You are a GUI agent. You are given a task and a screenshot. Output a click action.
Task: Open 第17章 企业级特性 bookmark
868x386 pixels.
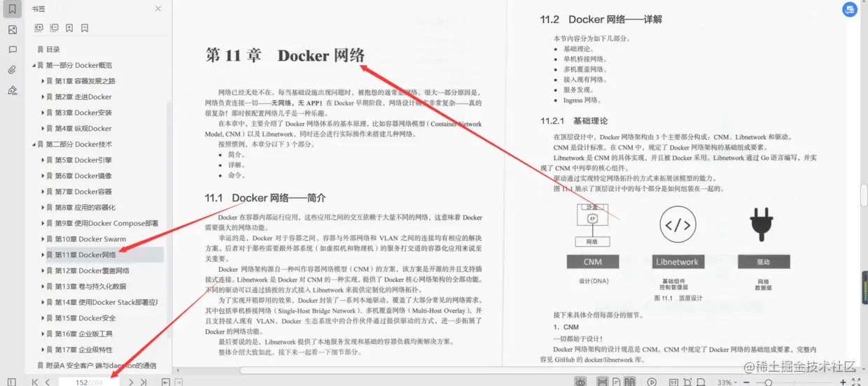click(83, 350)
